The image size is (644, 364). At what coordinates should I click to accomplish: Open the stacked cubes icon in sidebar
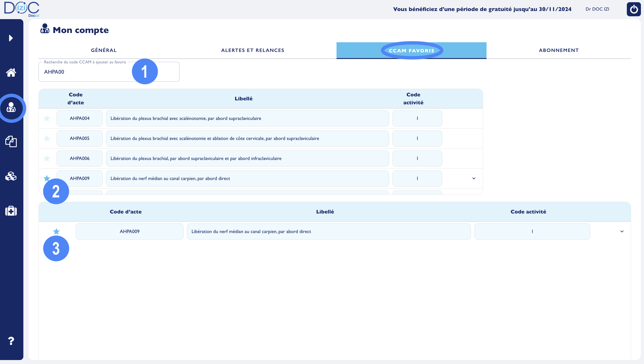[11, 176]
